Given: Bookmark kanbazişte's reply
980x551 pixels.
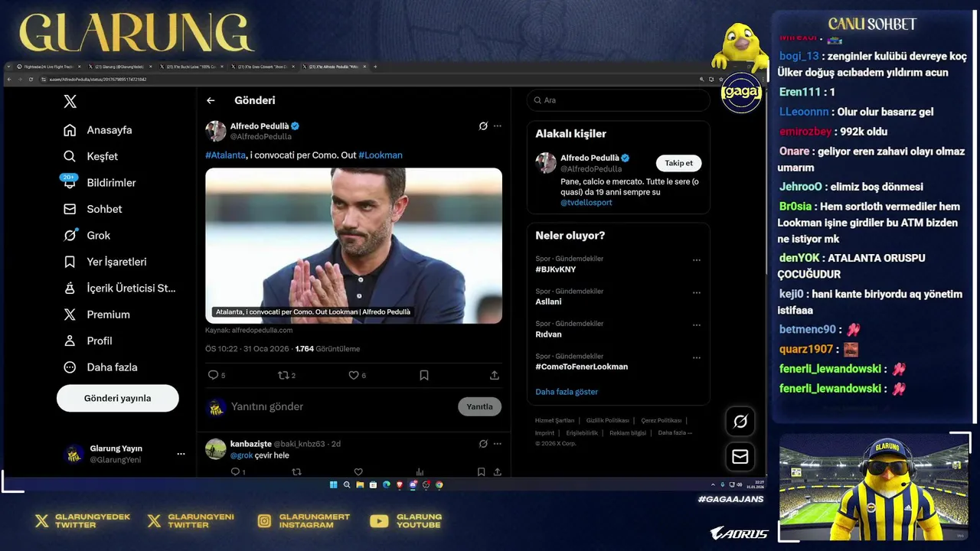Looking at the screenshot, I should tap(481, 472).
